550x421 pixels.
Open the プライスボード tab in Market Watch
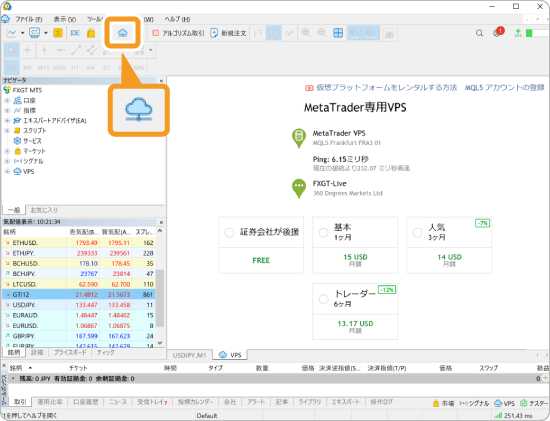coord(70,353)
